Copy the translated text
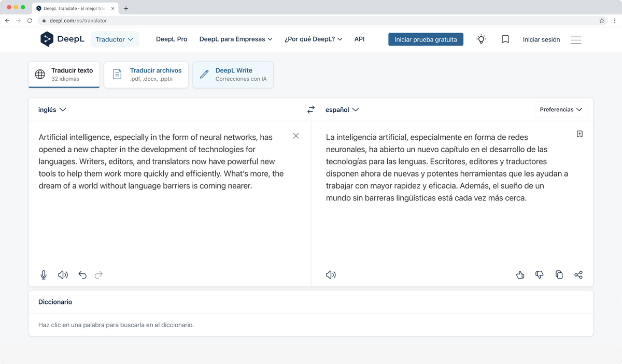This screenshot has width=622, height=364. click(x=559, y=274)
